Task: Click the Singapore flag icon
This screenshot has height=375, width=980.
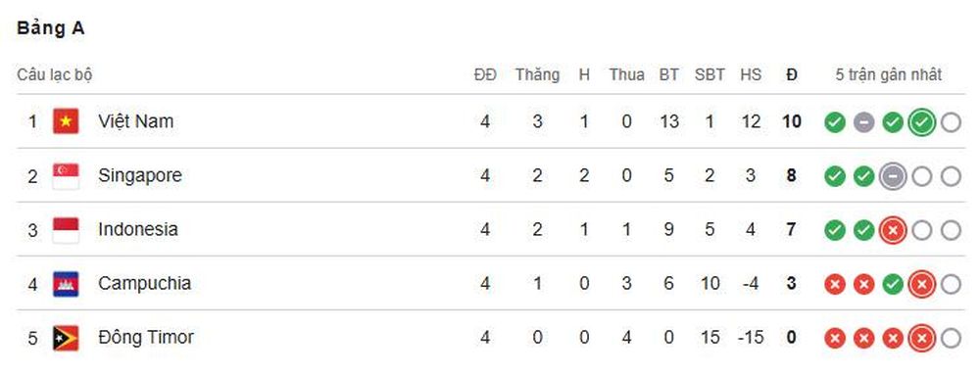Action: [66, 176]
